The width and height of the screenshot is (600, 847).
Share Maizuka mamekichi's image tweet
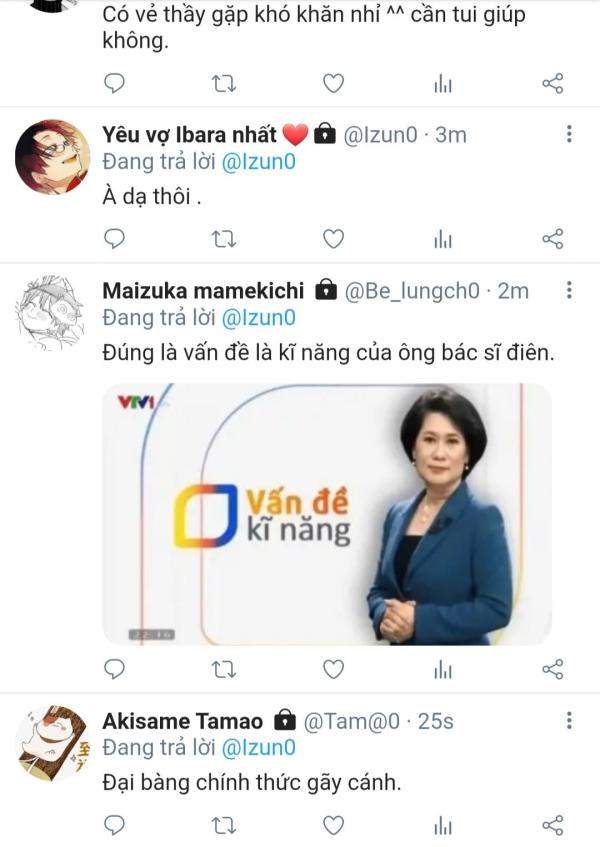tap(552, 668)
